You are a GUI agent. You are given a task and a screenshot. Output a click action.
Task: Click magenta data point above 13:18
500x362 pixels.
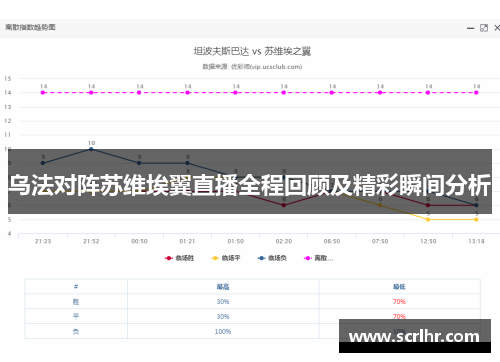476,93
